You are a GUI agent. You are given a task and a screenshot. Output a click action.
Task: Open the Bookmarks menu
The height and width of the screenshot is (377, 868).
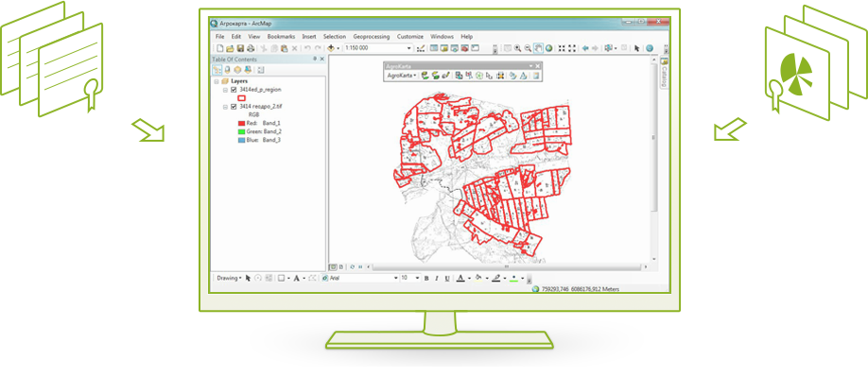(x=281, y=37)
